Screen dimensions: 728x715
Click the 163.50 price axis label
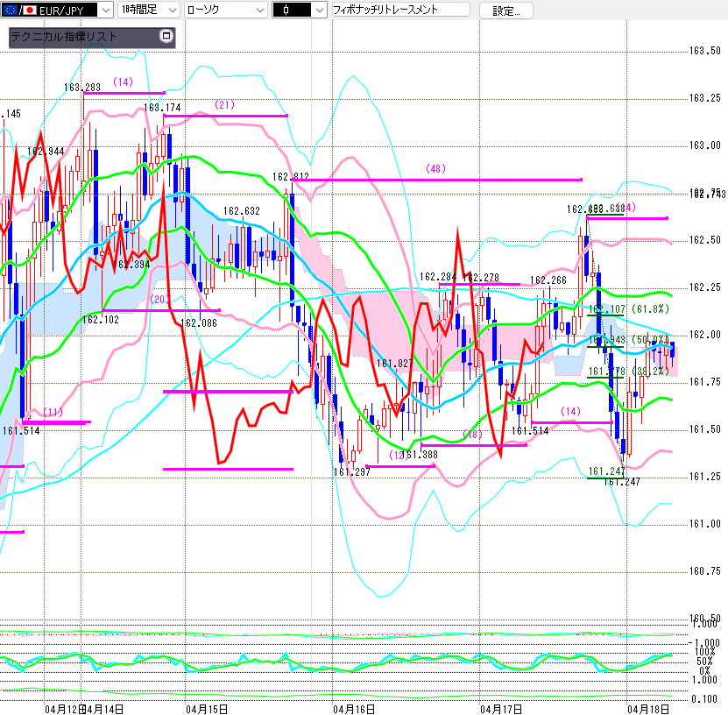coord(705,51)
